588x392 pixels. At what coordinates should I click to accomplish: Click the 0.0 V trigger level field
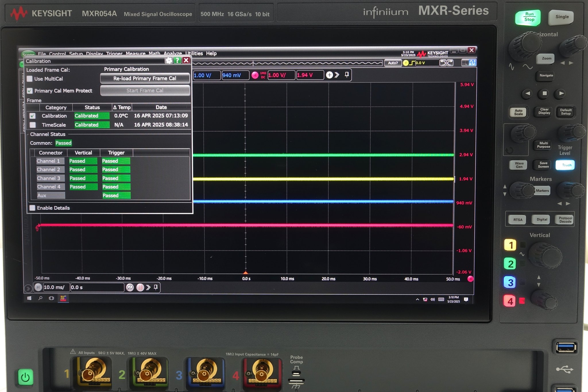(427, 63)
